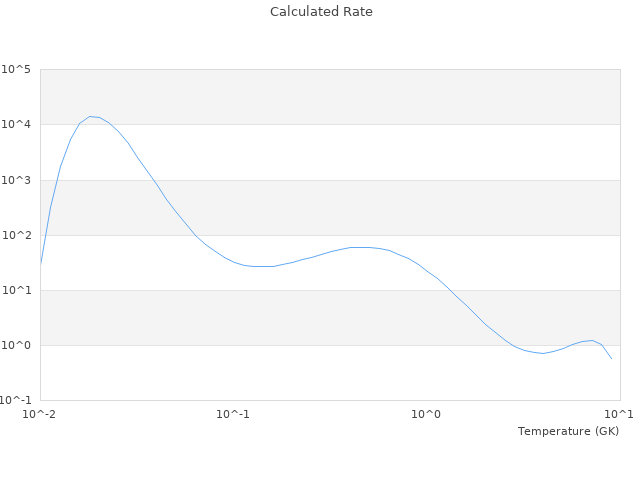Select the 10^4 y-axis tick label
This screenshot has height=480, width=640.
click(16, 125)
